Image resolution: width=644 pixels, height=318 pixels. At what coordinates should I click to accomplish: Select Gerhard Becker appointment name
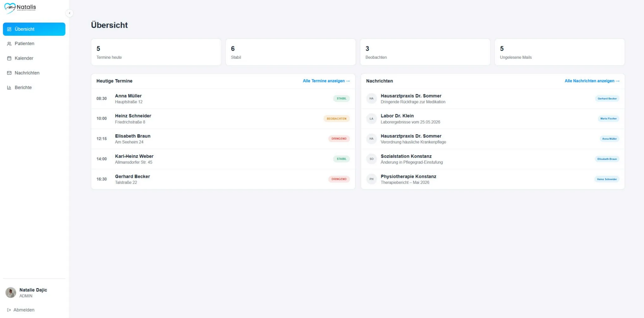(132, 177)
